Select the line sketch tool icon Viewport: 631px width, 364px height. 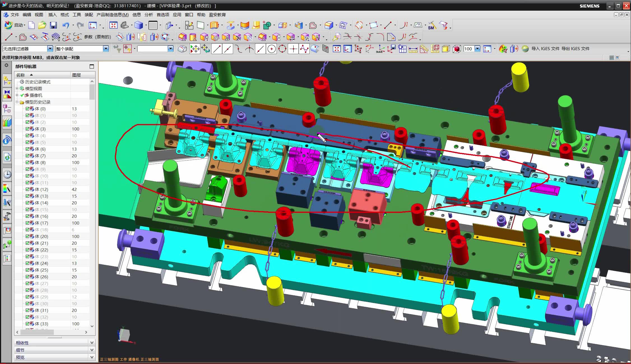click(9, 37)
